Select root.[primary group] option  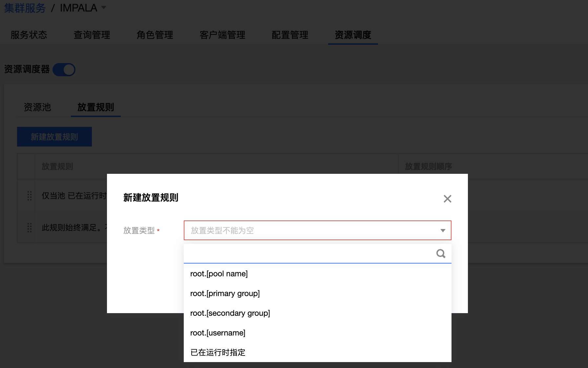pyautogui.click(x=225, y=293)
